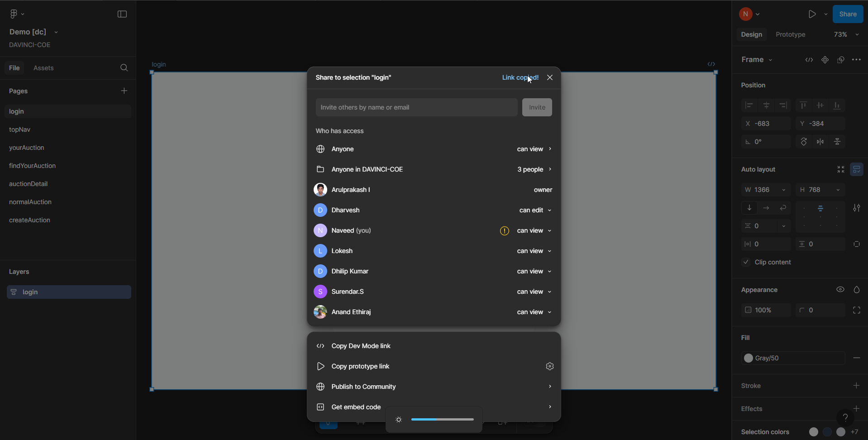
Task: Click the create component icon in the Frame row
Action: click(x=825, y=60)
